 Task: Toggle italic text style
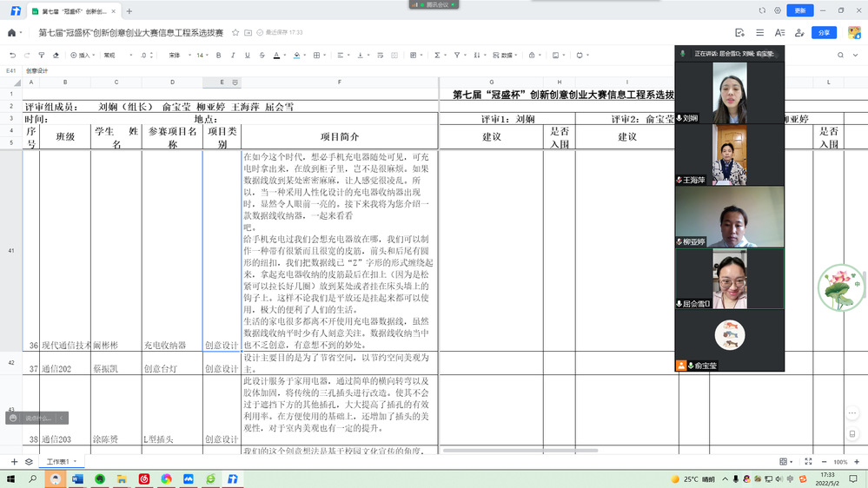click(x=233, y=56)
